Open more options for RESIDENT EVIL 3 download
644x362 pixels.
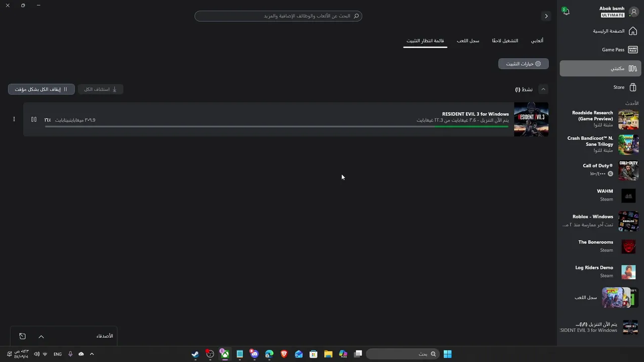(x=14, y=119)
